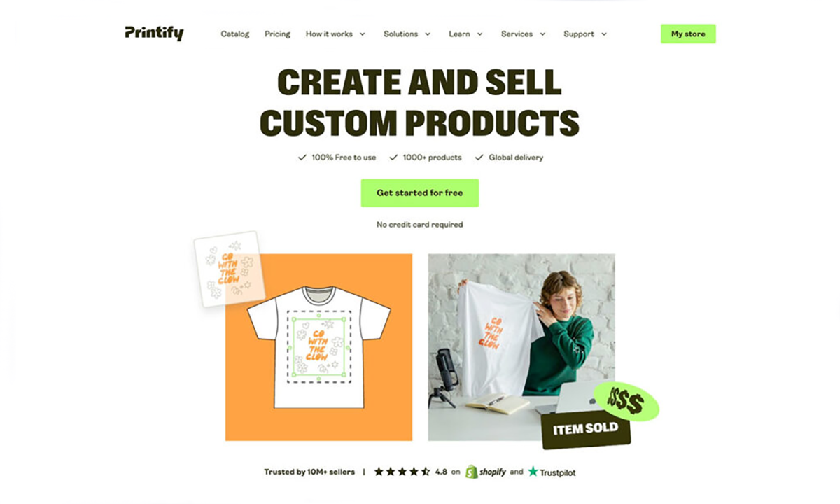The width and height of the screenshot is (840, 504).
Task: Click the floating design sticker card
Action: (x=228, y=269)
